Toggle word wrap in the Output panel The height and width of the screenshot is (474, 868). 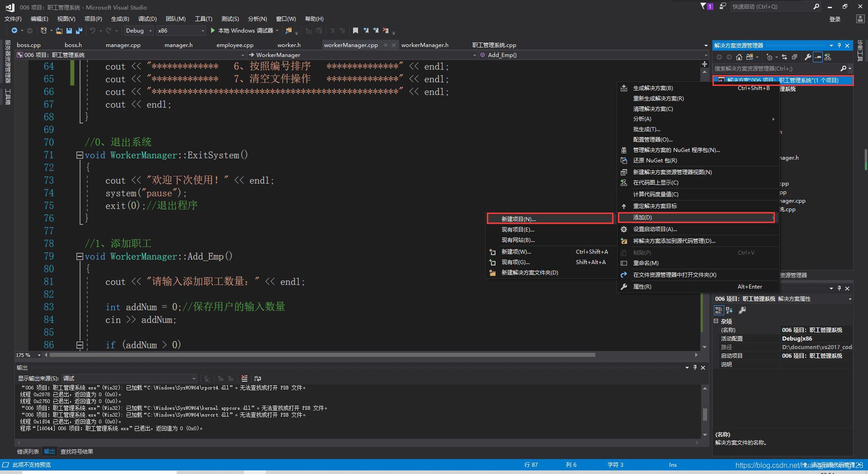(258, 379)
